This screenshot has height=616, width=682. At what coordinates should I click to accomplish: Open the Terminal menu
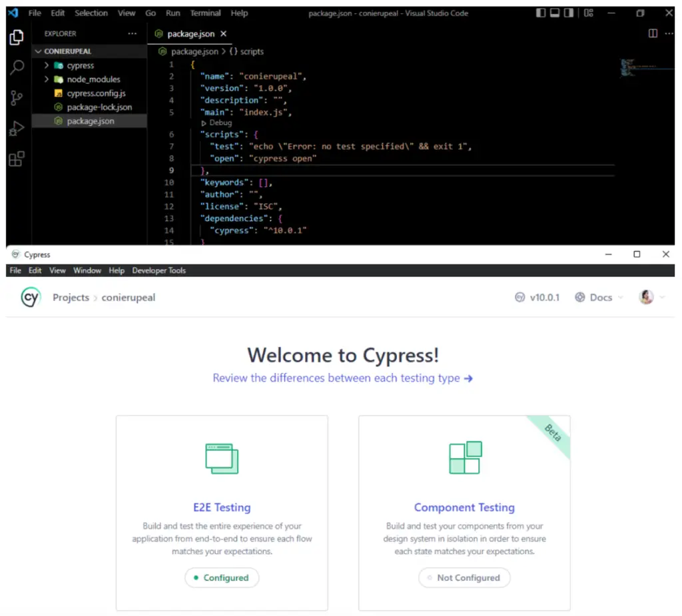pos(205,13)
